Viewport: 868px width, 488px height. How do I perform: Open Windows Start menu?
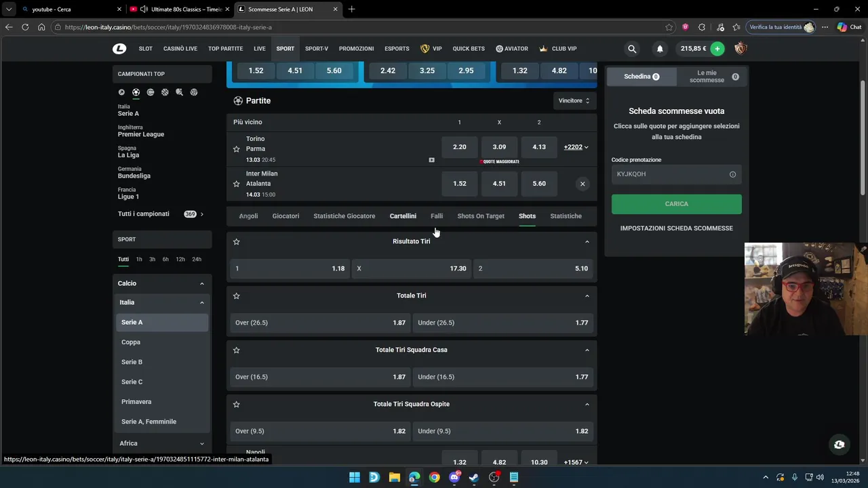coord(355,477)
